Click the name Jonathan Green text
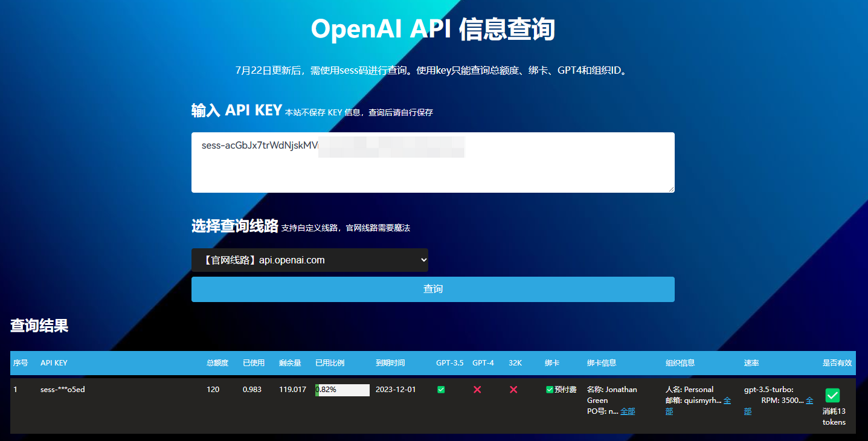868x441 pixels. [612, 395]
